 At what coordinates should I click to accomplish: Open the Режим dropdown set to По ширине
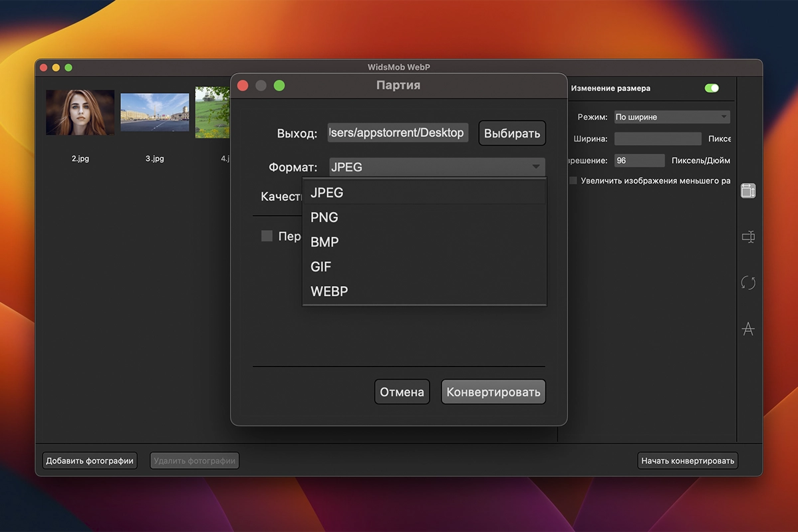[x=672, y=117]
